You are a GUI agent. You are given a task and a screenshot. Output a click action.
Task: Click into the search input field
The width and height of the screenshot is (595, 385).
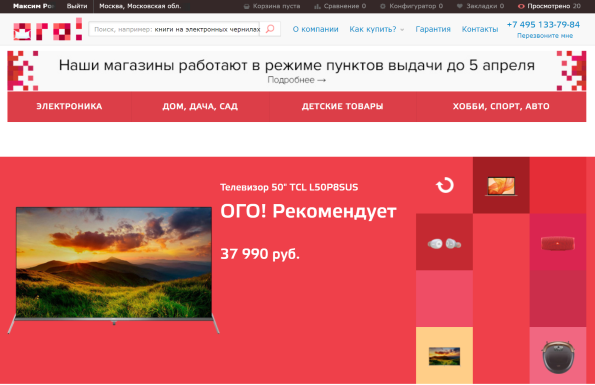(x=175, y=29)
